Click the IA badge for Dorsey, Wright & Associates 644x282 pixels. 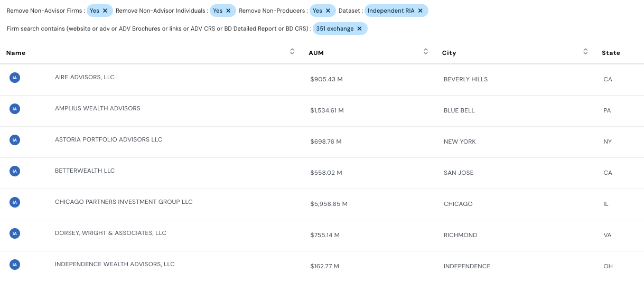[x=15, y=233]
